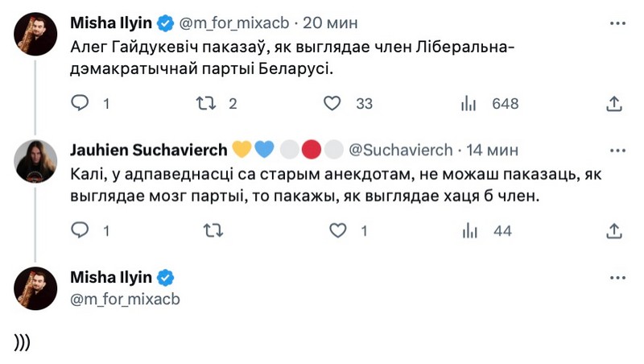The width and height of the screenshot is (644, 364).
Task: Open Misha Ilyin's profile from first tweet name
Action: pyautogui.click(x=111, y=21)
